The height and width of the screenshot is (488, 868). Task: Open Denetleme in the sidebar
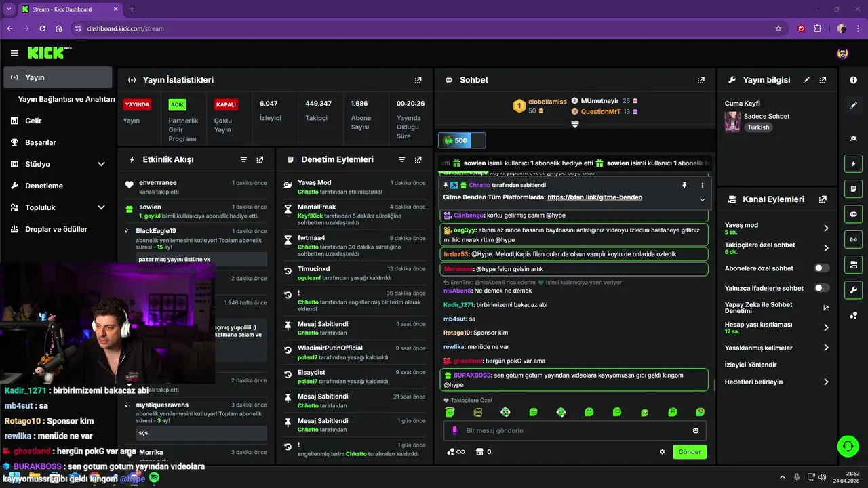click(x=58, y=186)
